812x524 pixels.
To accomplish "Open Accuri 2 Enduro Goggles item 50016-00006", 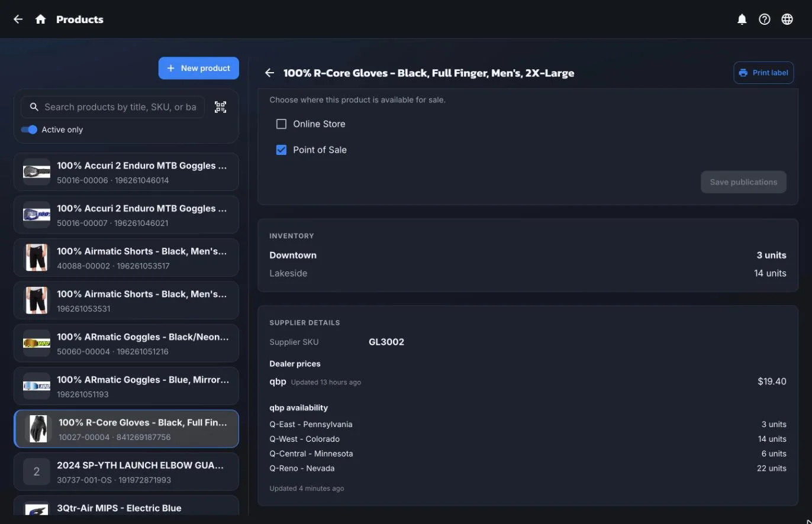I will [126, 172].
